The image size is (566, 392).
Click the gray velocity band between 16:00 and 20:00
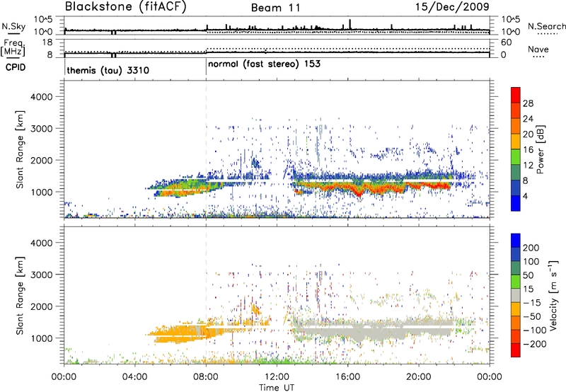[383, 330]
